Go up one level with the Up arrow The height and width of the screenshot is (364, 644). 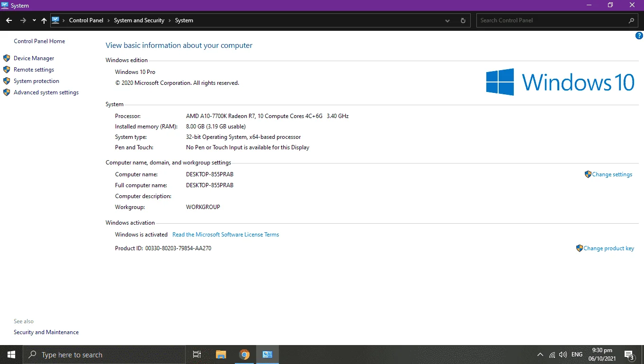tap(44, 20)
